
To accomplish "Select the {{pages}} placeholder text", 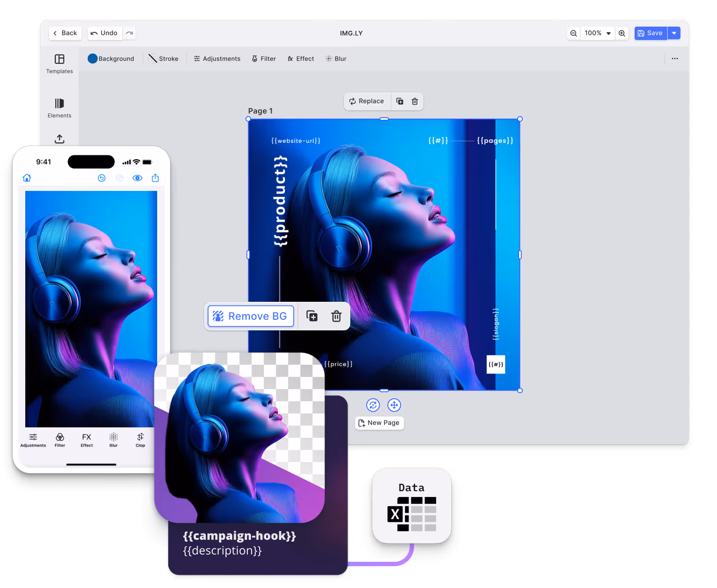I will (495, 141).
